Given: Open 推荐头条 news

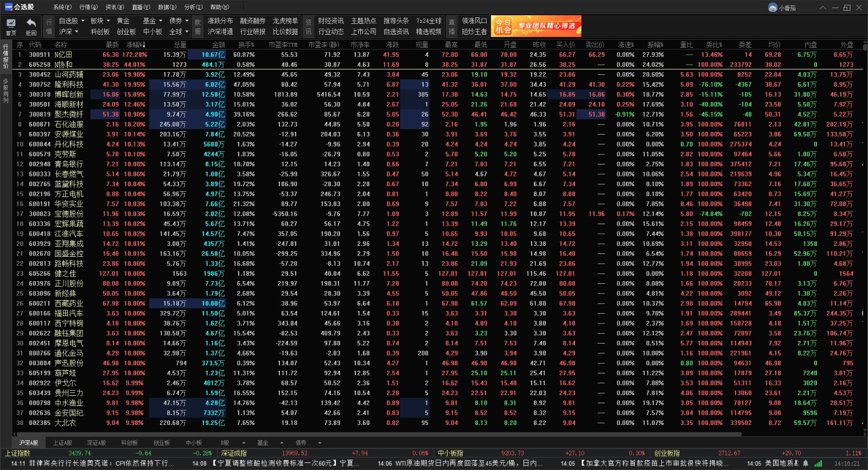Looking at the screenshot, I should (396, 21).
